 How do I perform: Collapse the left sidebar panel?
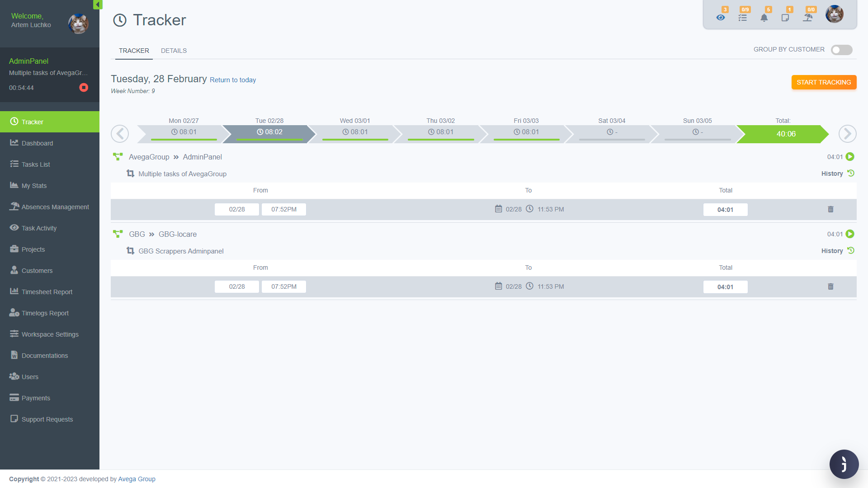[x=98, y=5]
